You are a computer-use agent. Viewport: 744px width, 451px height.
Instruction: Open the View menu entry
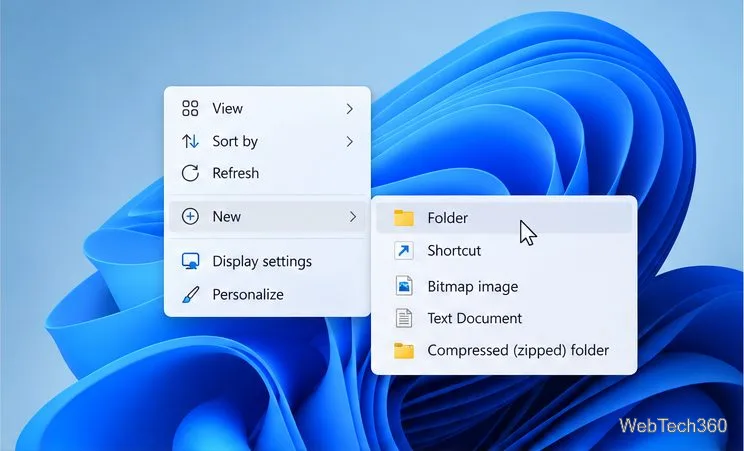tap(268, 109)
